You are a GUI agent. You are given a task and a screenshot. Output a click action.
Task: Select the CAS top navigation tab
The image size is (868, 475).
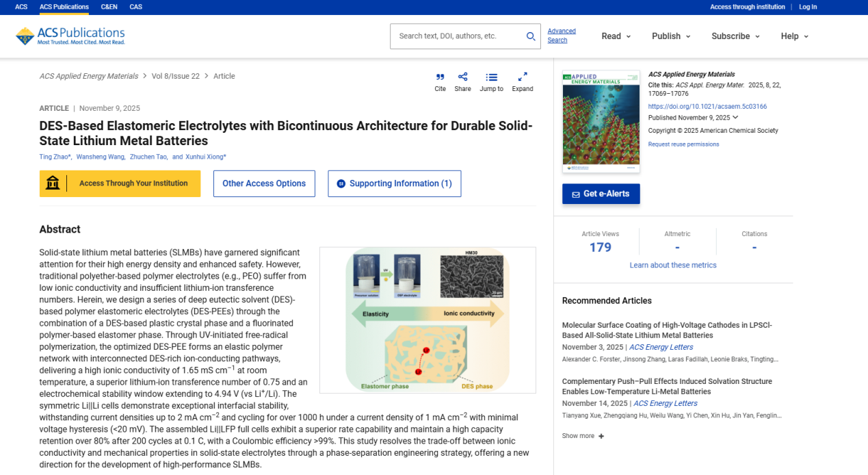point(135,7)
